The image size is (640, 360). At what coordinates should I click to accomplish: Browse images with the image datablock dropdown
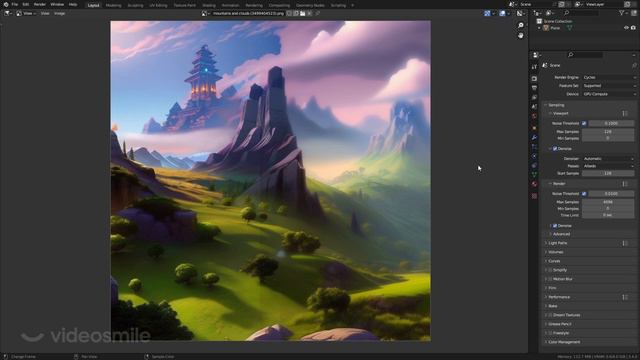pos(206,13)
